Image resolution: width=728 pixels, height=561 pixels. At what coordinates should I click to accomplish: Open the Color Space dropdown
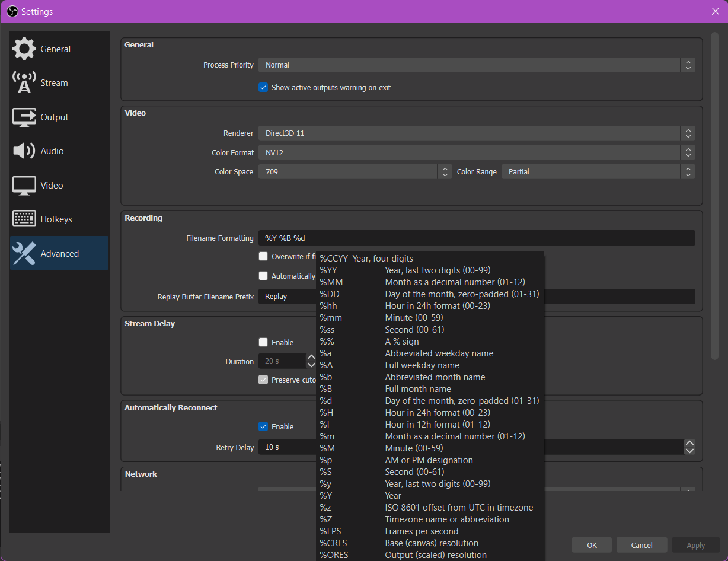point(355,171)
